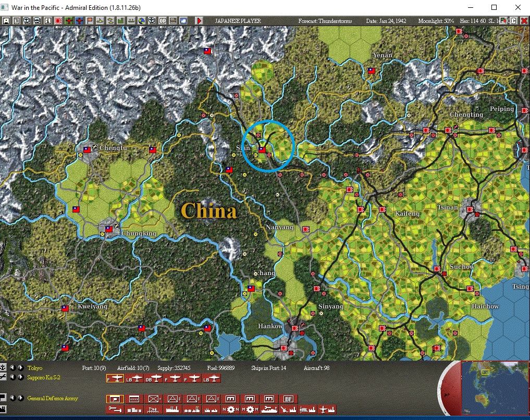Click the yellow ship silhouette toolbar icon

[100, 21]
